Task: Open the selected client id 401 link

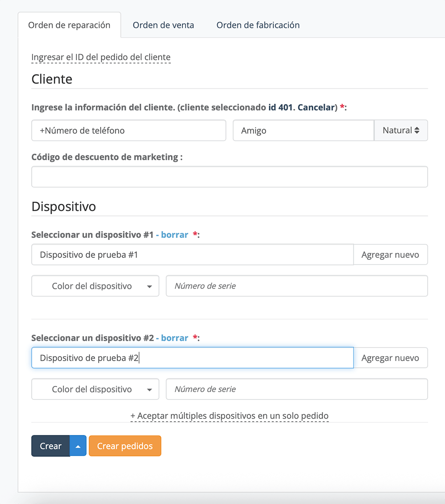Action: [281, 107]
